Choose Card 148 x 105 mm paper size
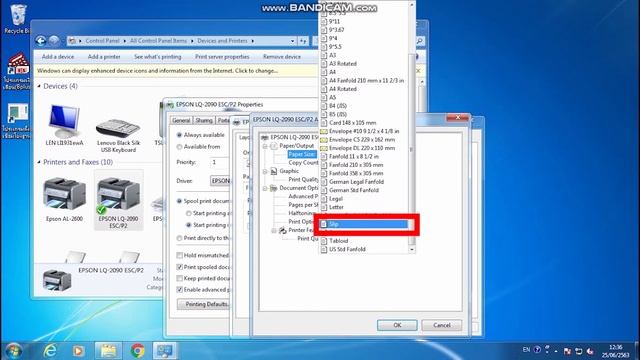The image size is (640, 360). pyautogui.click(x=352, y=123)
